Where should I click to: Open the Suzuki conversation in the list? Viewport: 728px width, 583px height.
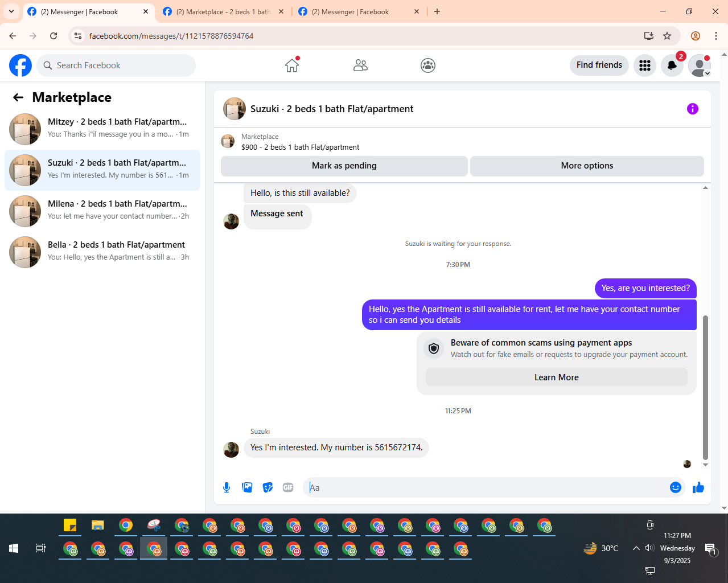click(x=102, y=170)
